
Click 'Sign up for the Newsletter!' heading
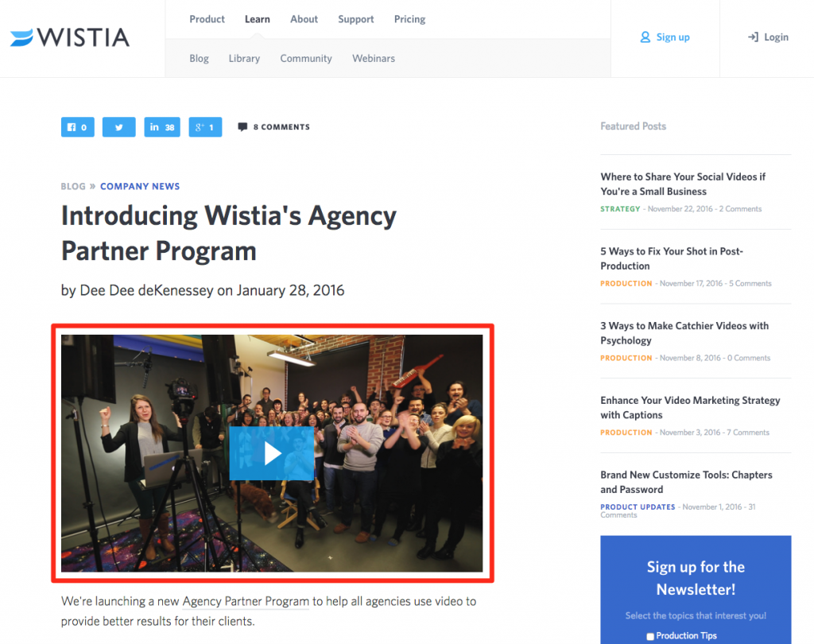[x=696, y=578]
